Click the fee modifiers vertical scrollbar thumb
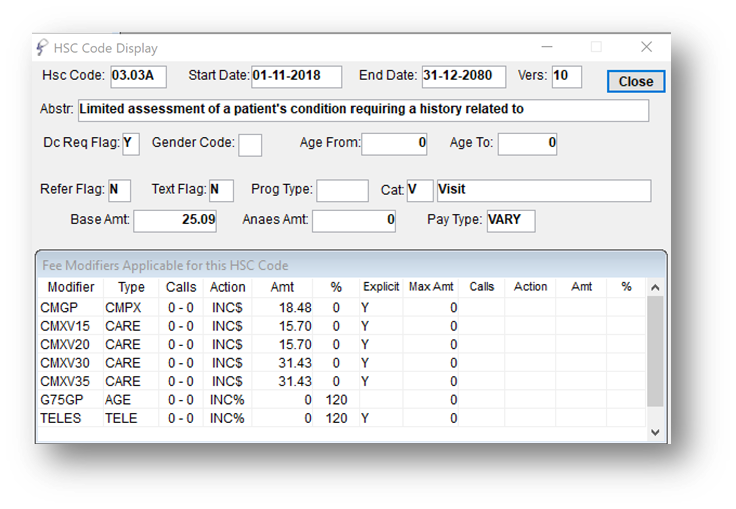Image resolution: width=736 pixels, height=509 pixels. point(655,351)
